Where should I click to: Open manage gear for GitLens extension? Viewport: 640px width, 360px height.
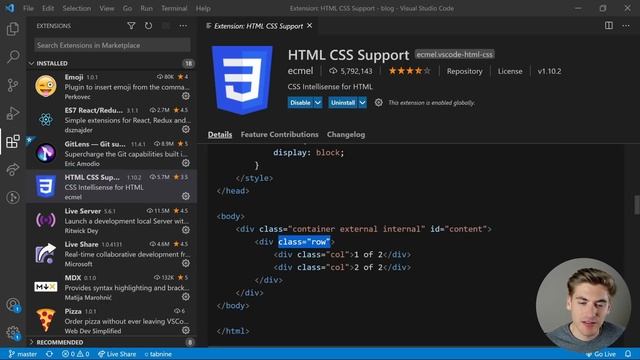coord(186,163)
